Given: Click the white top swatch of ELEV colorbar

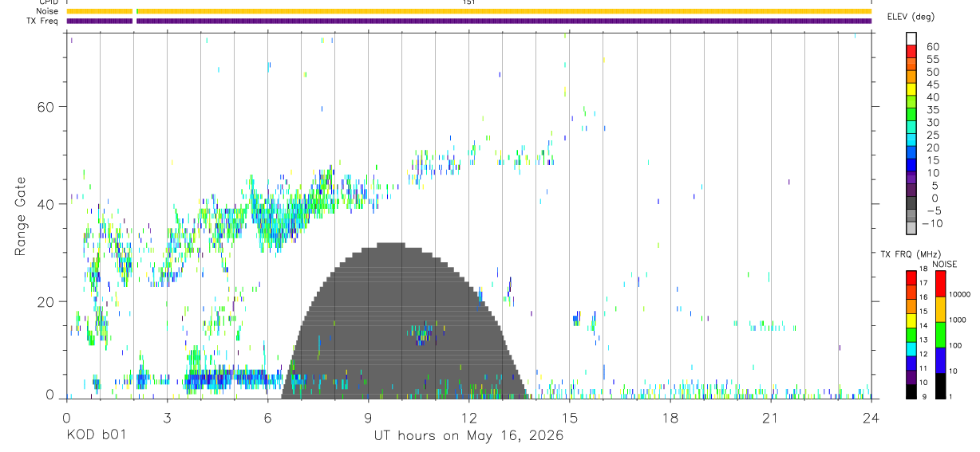Looking at the screenshot, I should (x=911, y=39).
